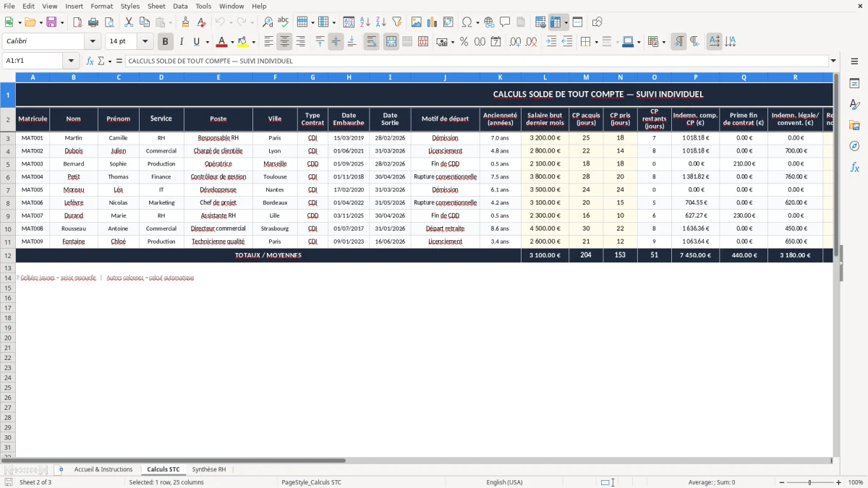The image size is (868, 488).
Task: Open the borders dropdown arrow
Action: (595, 42)
